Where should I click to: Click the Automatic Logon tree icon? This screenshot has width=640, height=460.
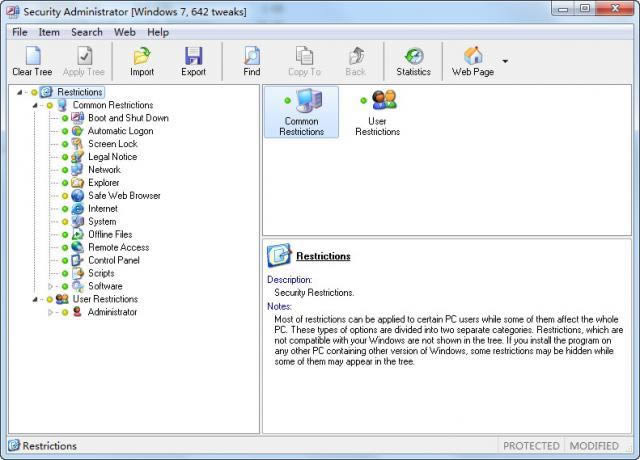click(x=78, y=131)
